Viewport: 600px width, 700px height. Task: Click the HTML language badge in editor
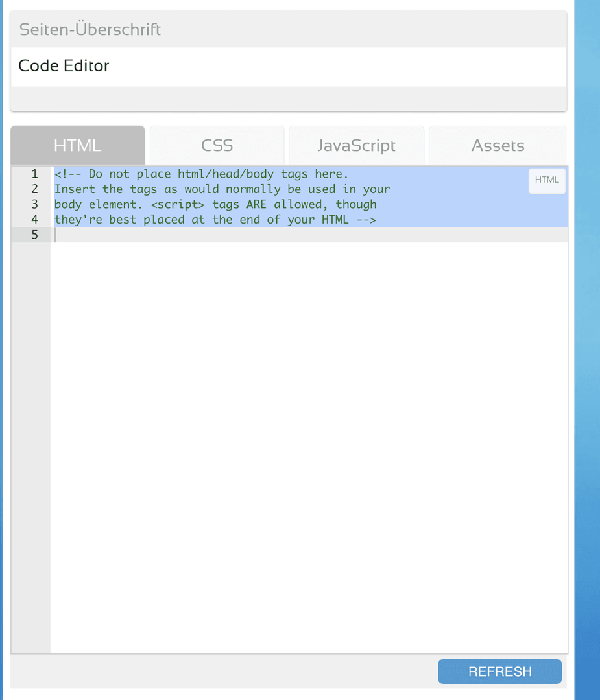click(547, 180)
